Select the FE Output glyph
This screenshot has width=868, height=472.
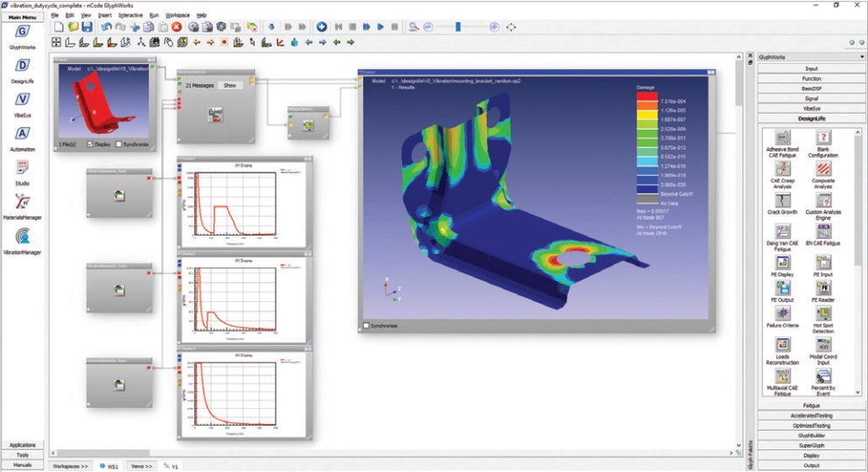(782, 292)
